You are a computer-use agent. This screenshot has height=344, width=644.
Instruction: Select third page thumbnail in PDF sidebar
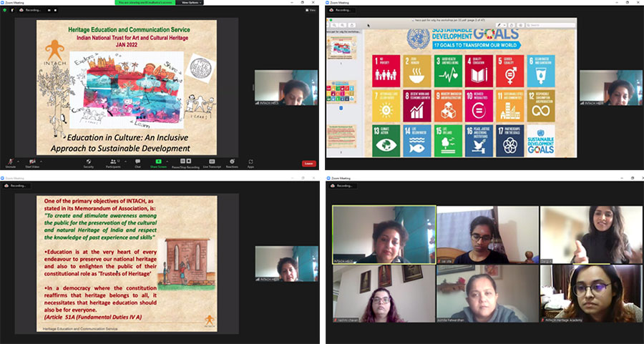coord(342,137)
